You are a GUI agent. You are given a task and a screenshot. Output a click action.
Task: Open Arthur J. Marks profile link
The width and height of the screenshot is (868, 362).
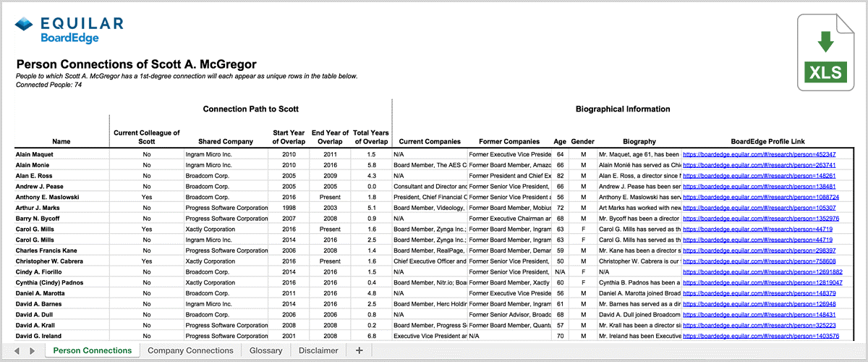[759, 208]
